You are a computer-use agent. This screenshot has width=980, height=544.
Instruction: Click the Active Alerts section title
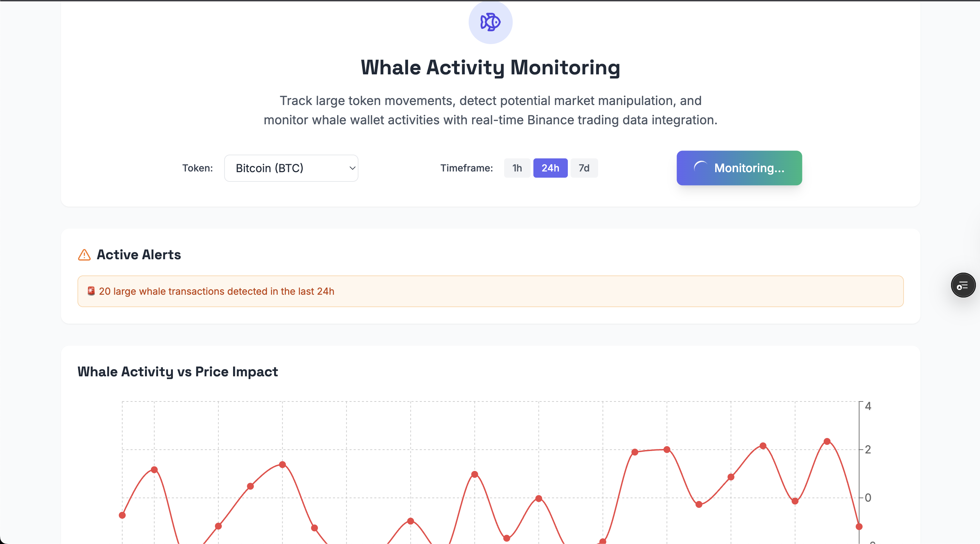point(139,254)
